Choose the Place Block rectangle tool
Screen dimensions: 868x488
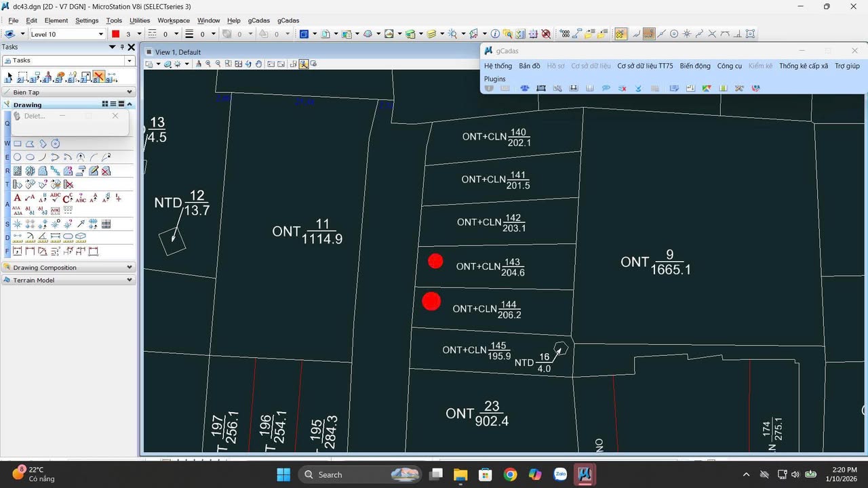coord(18,144)
